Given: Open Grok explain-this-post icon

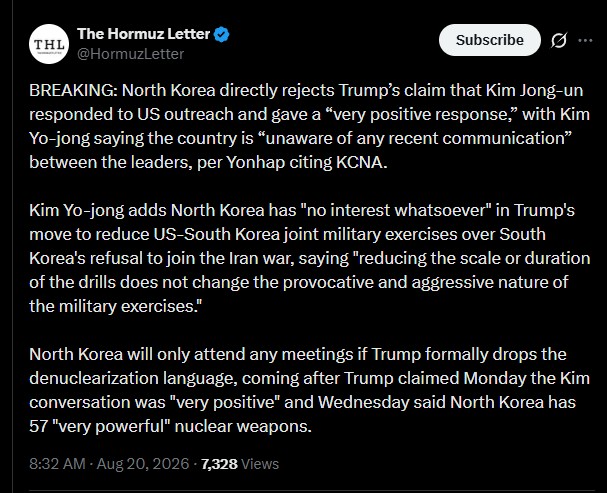Looking at the screenshot, I should click(x=559, y=40).
